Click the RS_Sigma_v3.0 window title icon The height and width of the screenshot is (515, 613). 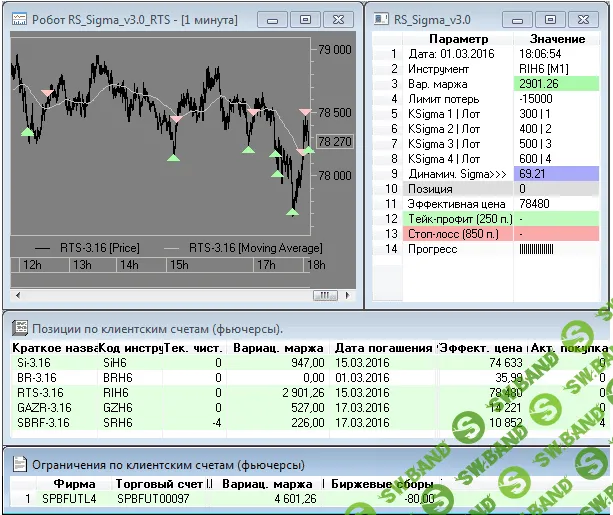(x=380, y=19)
